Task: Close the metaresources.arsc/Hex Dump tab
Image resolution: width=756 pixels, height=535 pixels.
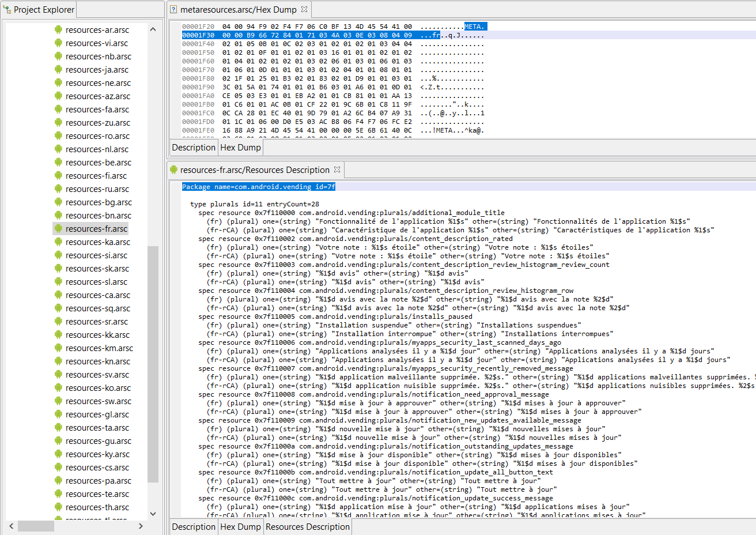Action: click(304, 9)
